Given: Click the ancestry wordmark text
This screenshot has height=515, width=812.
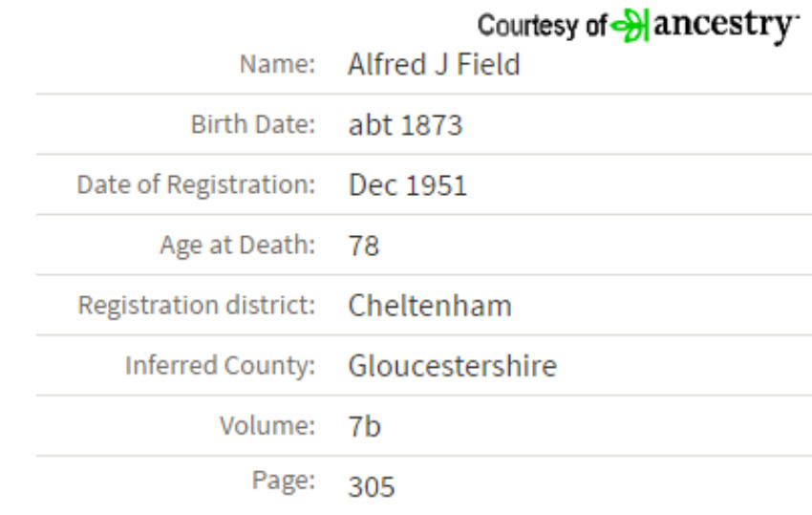Looking at the screenshot, I should coord(726,26).
